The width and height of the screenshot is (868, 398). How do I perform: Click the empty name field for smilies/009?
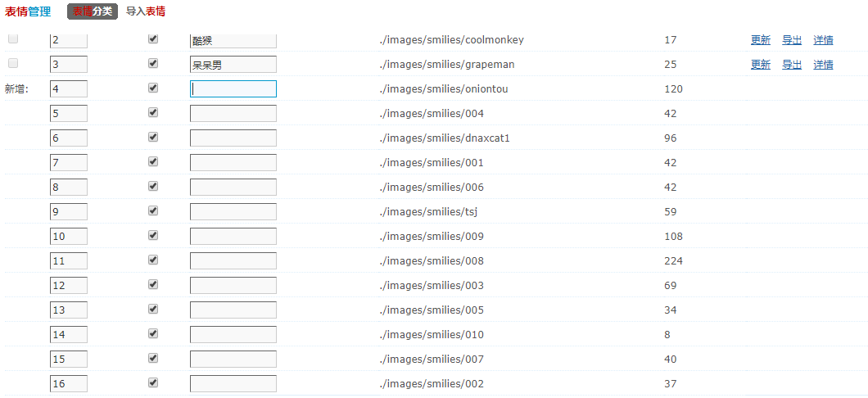233,237
